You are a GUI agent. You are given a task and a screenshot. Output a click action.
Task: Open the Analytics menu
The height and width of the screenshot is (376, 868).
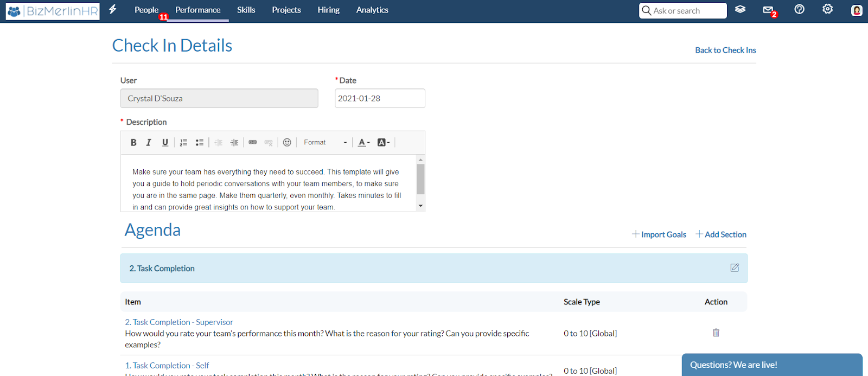372,10
